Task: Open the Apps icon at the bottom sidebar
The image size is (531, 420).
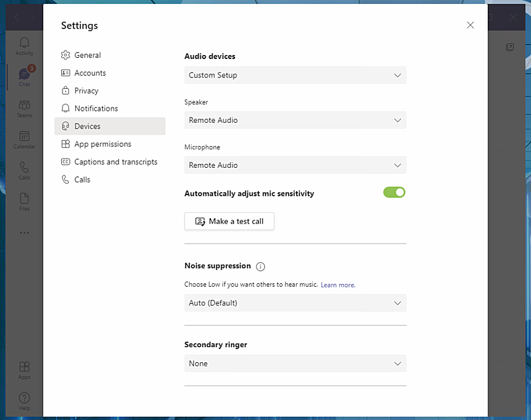Action: [24, 369]
